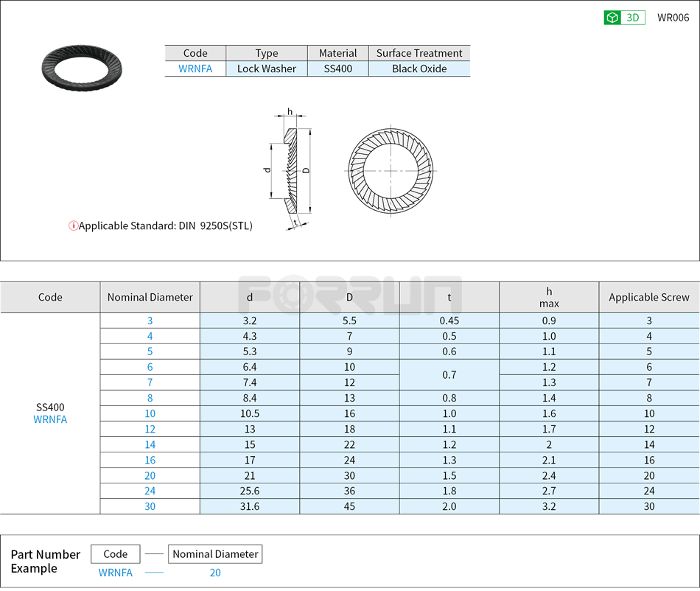Click the washer cross-section diagram
Screen dimensions: 700x591
[x=293, y=168]
